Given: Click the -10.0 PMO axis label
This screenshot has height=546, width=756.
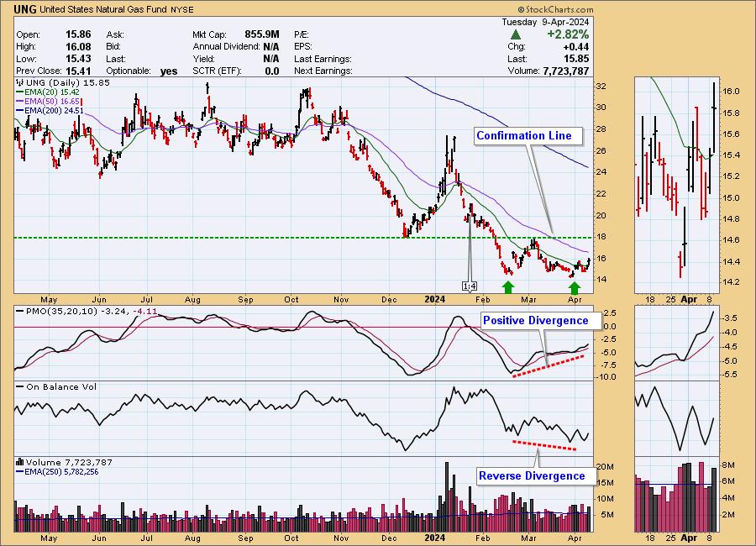Looking at the screenshot, I should point(606,377).
